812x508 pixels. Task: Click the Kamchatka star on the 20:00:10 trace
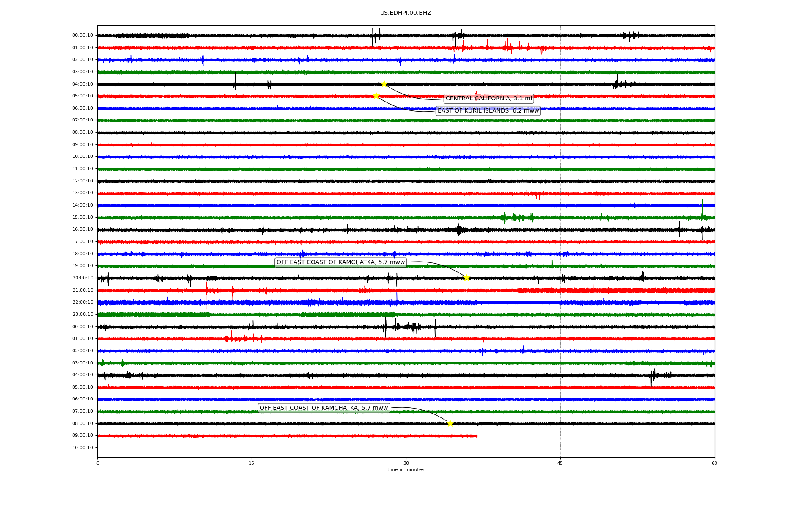[466, 278]
